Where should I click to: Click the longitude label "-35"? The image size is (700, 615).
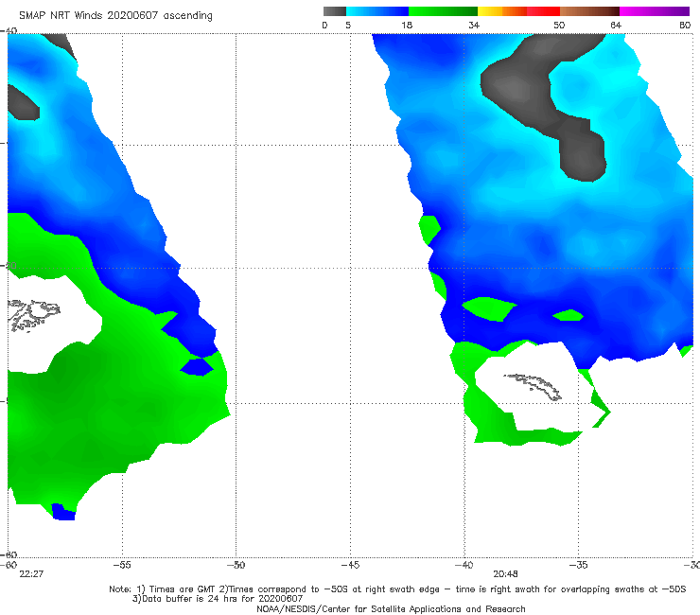coord(579,565)
